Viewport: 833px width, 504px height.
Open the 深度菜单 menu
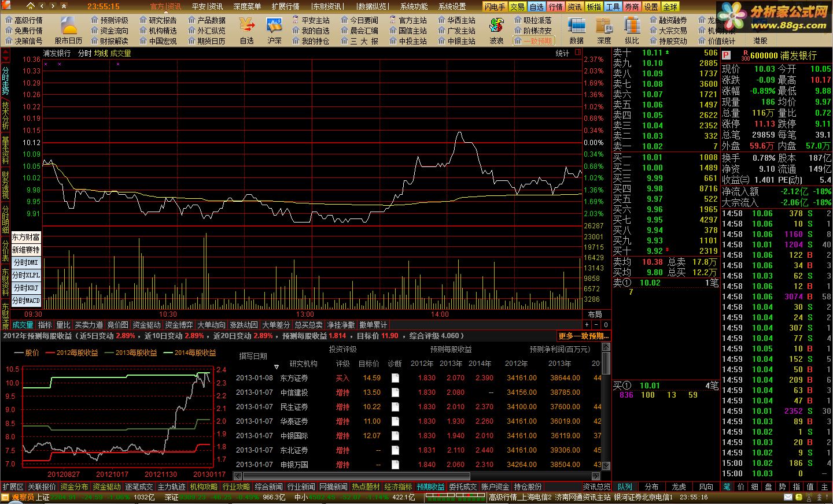pos(247,6)
